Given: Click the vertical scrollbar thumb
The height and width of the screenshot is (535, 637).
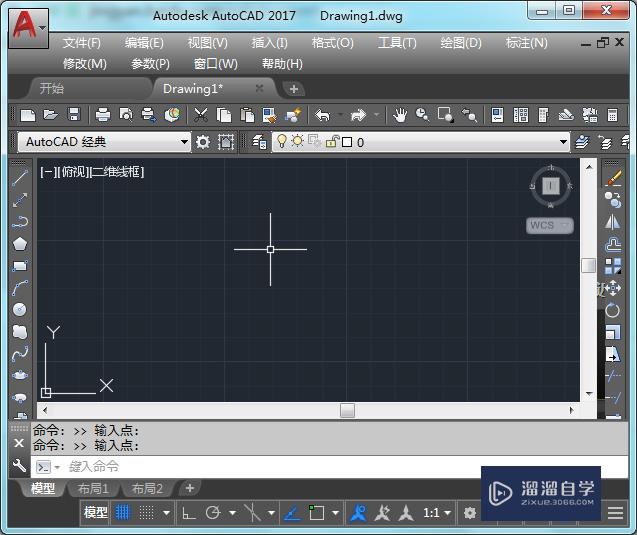Looking at the screenshot, I should tap(589, 266).
